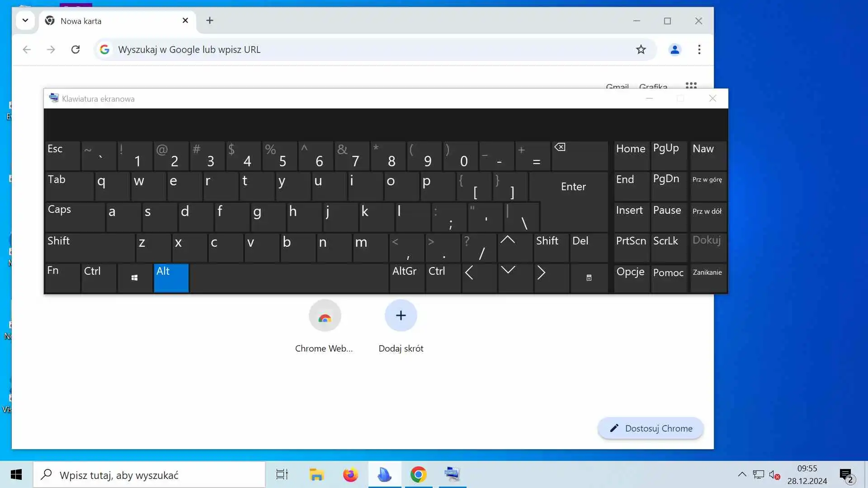The width and height of the screenshot is (868, 488).
Task: Toggle the highlighted Alt key off
Action: click(x=171, y=277)
